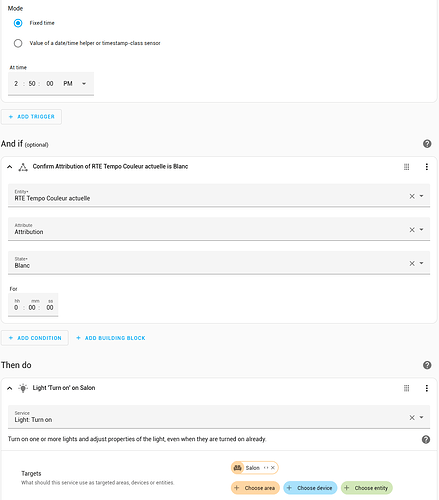Click the Add Trigger button
Viewport: 439px width, 500px height.
point(32,117)
